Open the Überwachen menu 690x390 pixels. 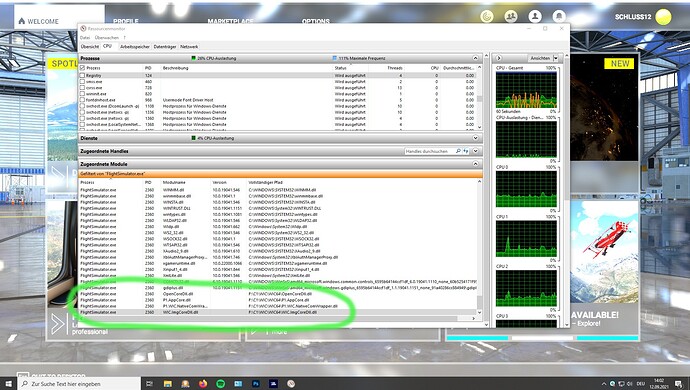click(106, 38)
